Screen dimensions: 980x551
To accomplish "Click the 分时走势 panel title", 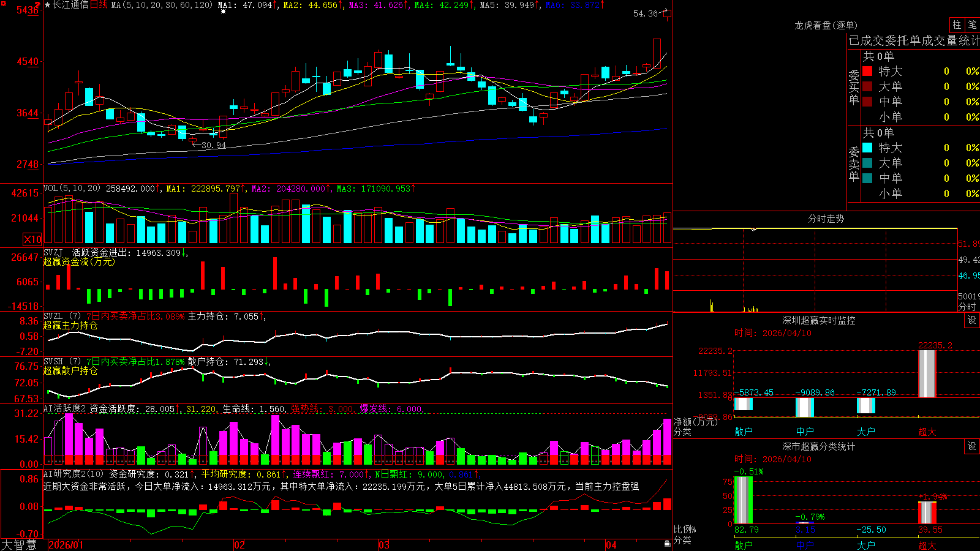I will tap(826, 219).
